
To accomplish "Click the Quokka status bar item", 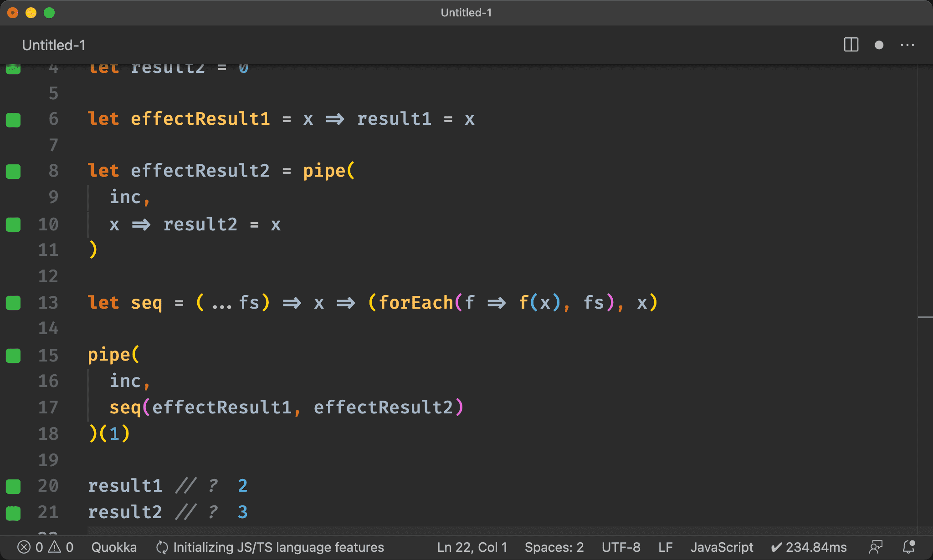I will [x=114, y=547].
